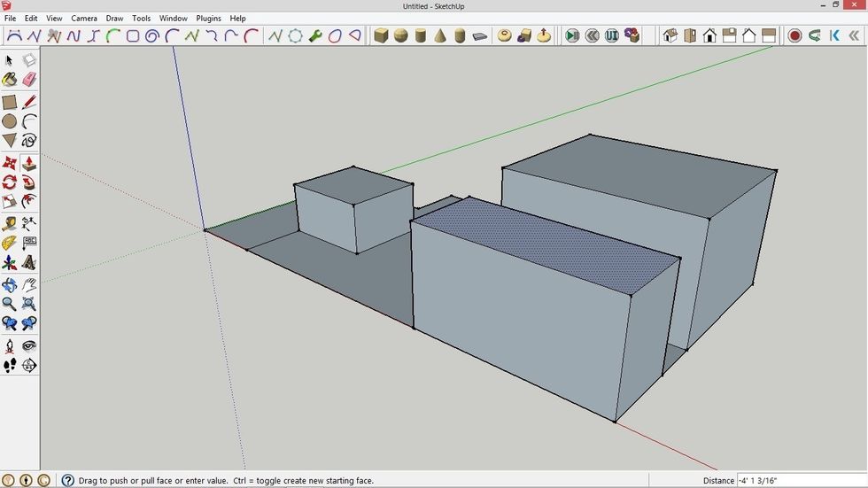The height and width of the screenshot is (488, 868).
Task: Open the Camera menu
Action: click(x=84, y=18)
